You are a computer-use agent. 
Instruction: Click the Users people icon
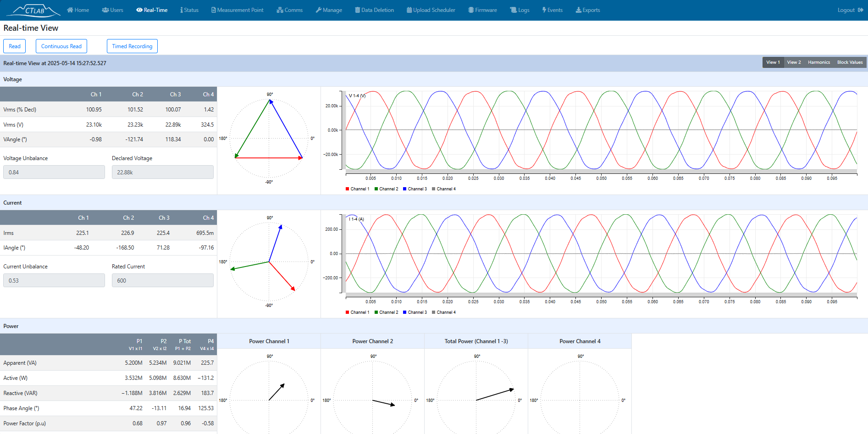click(105, 10)
